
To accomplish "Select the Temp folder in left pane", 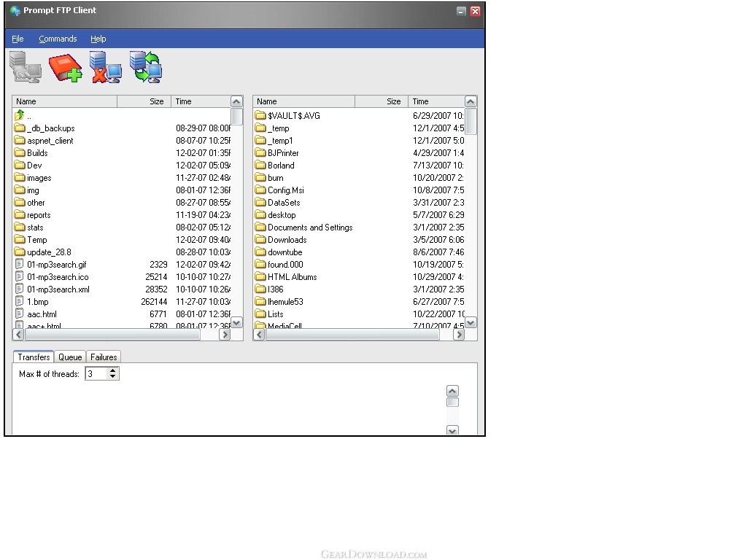I will pos(31,239).
